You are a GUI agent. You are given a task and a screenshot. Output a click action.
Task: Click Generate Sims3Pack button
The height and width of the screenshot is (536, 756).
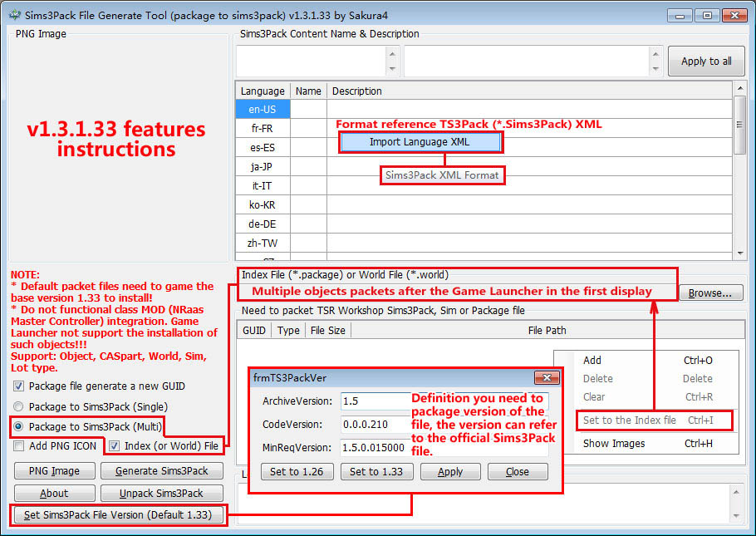162,471
